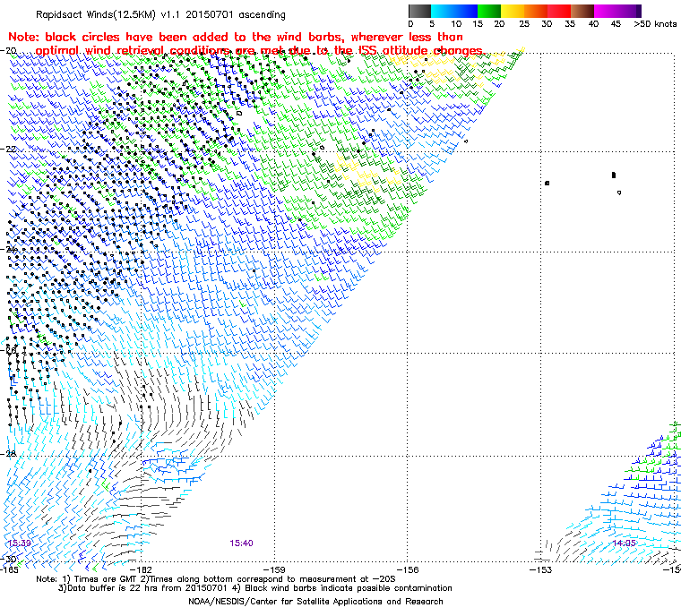The image size is (681, 616).
Task: Click the footnote 'Times are GMT' line
Action: click(x=215, y=579)
